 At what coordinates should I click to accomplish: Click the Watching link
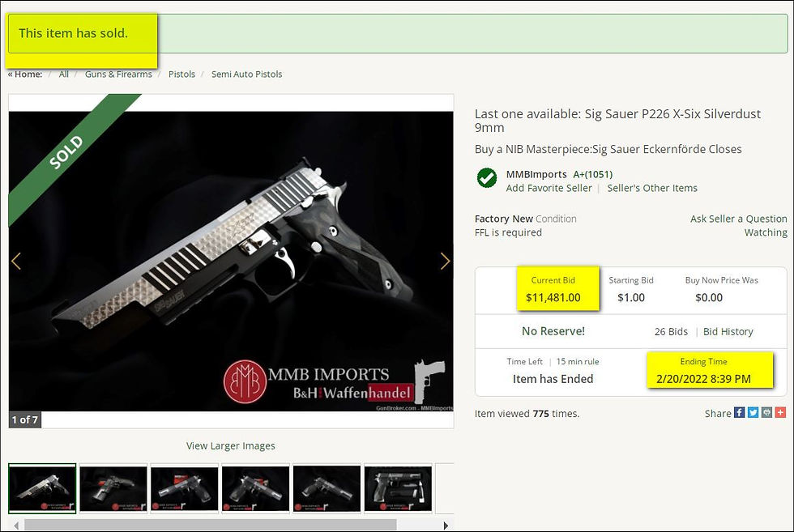click(766, 232)
